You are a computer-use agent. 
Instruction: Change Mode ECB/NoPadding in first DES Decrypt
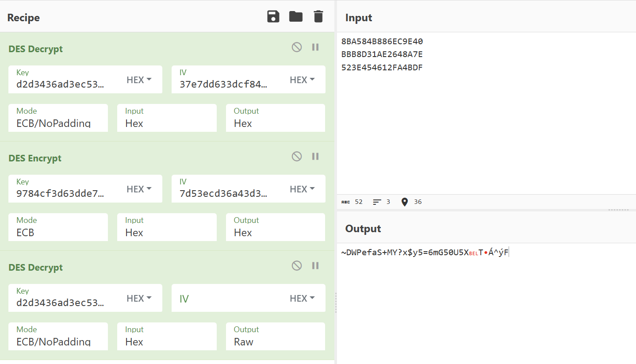pyautogui.click(x=58, y=118)
